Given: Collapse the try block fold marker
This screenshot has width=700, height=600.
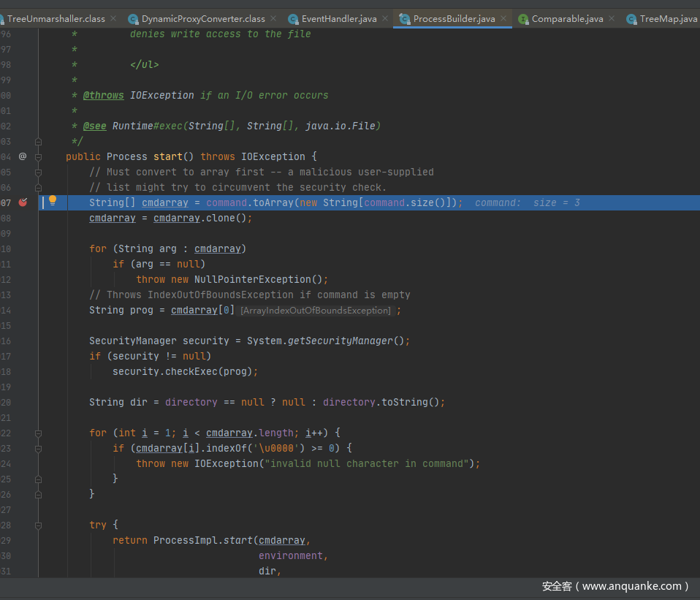Looking at the screenshot, I should 39,525.
